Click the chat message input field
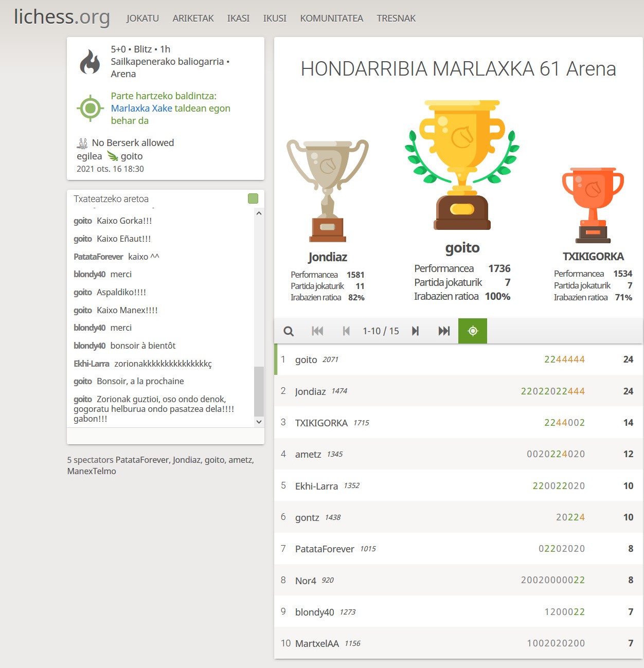644x668 pixels. (x=166, y=436)
